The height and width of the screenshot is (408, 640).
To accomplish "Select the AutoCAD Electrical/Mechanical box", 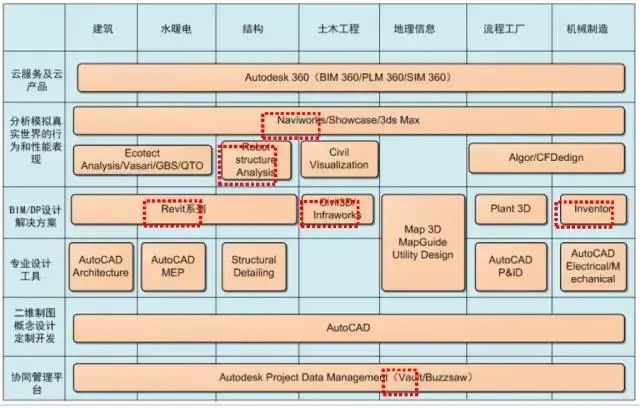I will coord(593,267).
